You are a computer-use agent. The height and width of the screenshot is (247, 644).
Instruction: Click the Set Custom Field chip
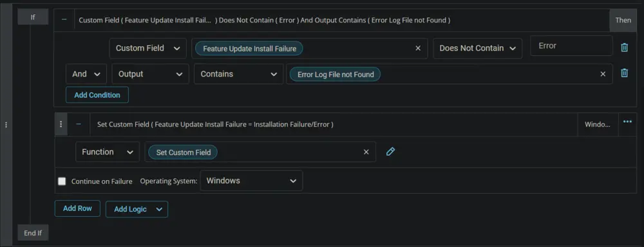[183, 152]
